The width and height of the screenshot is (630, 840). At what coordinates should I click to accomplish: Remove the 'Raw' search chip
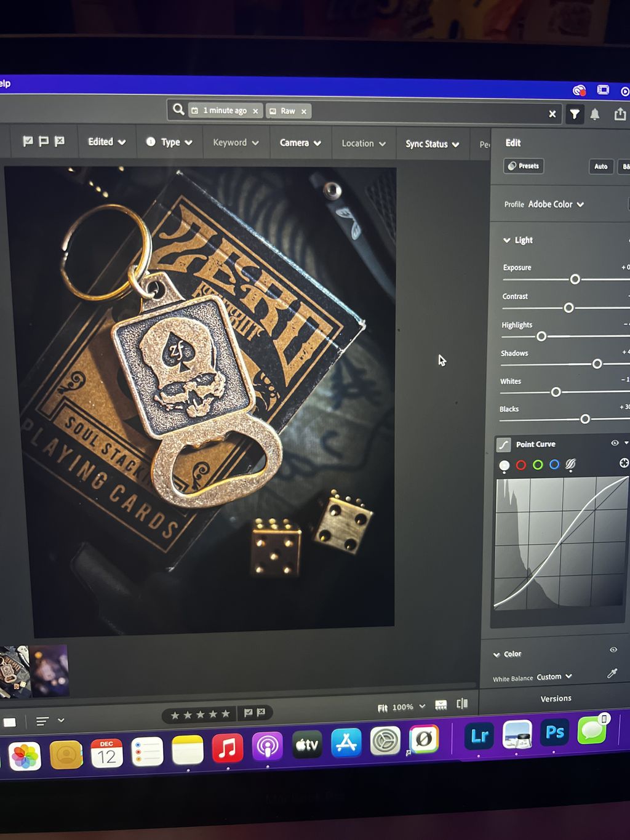[x=304, y=111]
